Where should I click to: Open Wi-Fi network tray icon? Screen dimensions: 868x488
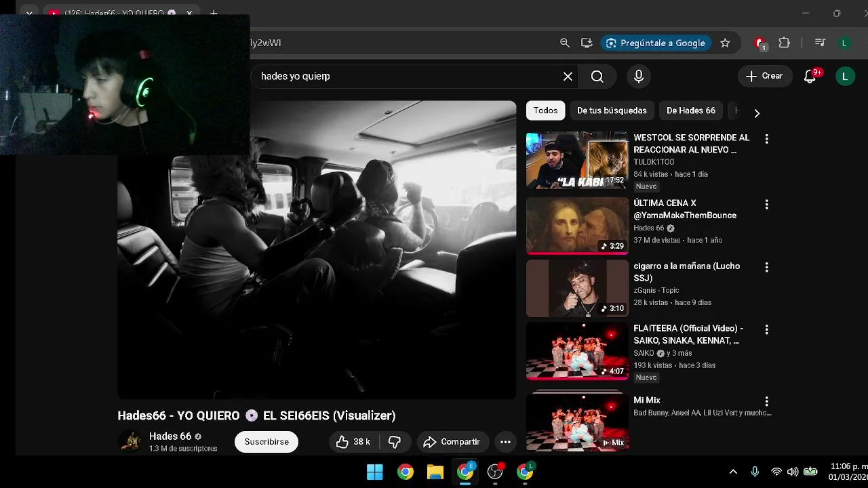pyautogui.click(x=776, y=472)
